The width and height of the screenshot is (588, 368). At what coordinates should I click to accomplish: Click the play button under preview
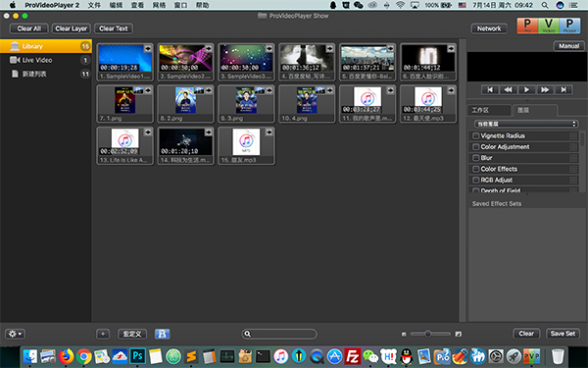(526, 89)
